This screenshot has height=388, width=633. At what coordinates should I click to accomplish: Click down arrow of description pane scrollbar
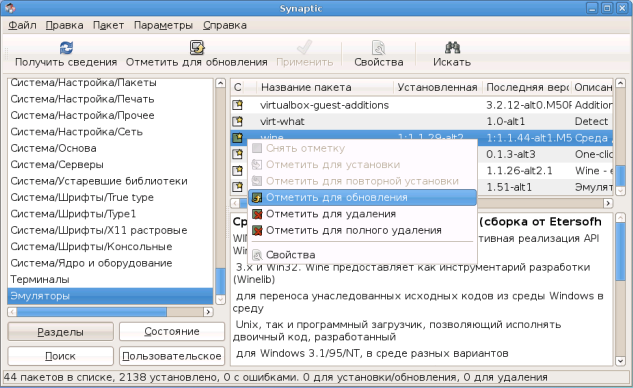(x=620, y=361)
